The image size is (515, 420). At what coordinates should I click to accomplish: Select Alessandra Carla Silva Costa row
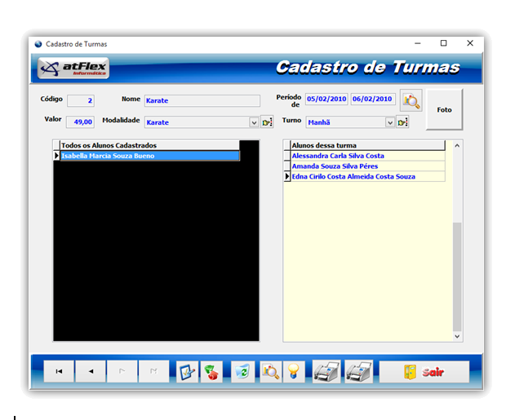367,156
